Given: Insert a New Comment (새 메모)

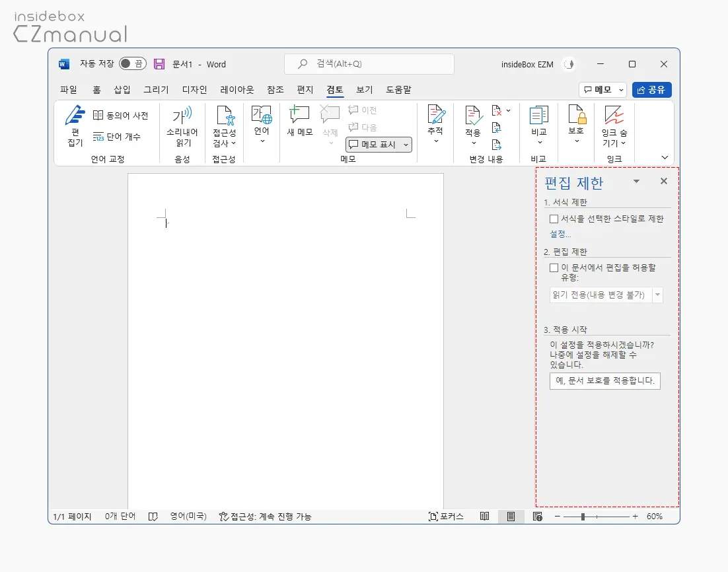Looking at the screenshot, I should click(300, 121).
